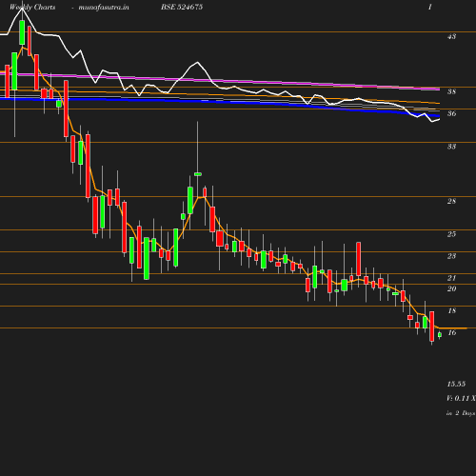This screenshot has width=476, height=476.
Task: Click price axis label 20
Action: point(451,288)
